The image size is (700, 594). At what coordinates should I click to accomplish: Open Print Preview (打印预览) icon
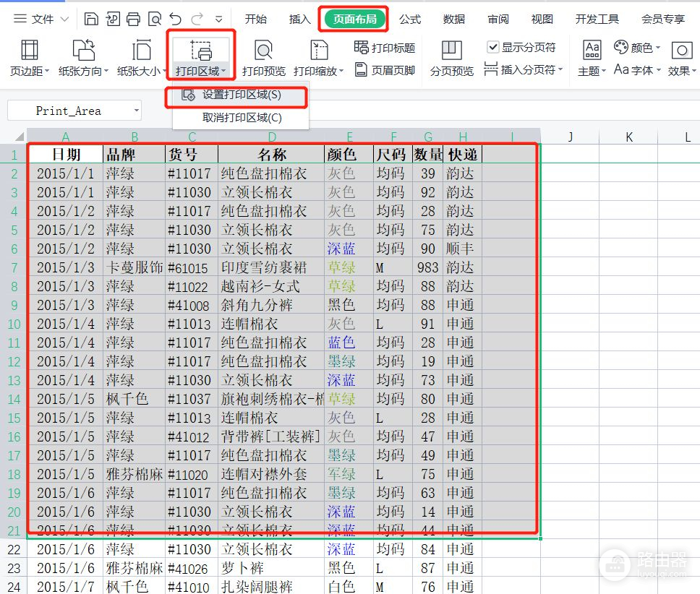[x=263, y=51]
